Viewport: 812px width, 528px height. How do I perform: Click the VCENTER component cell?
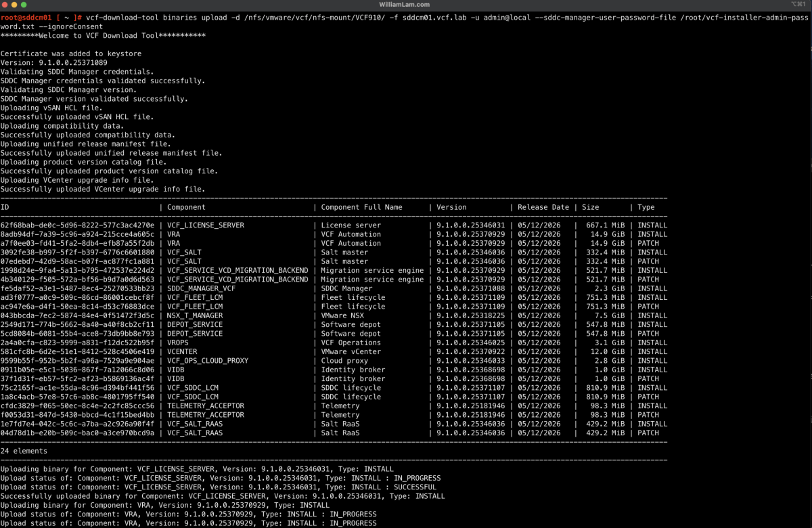[x=182, y=351]
